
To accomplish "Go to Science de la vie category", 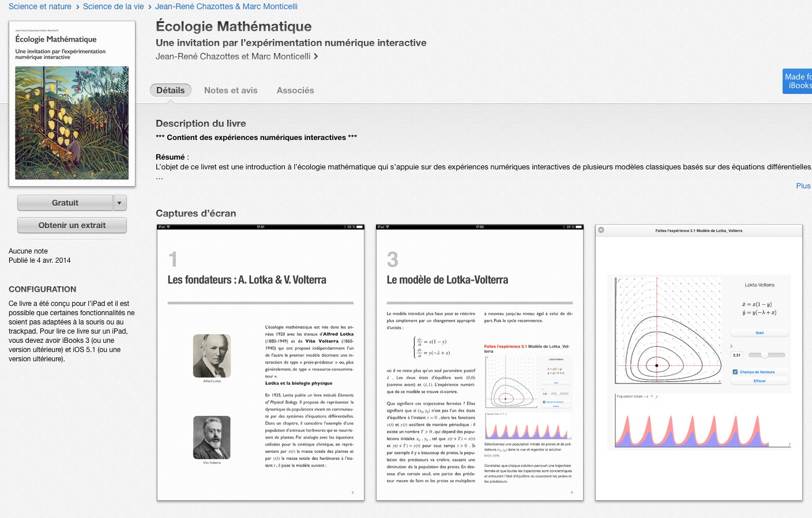I will (113, 6).
